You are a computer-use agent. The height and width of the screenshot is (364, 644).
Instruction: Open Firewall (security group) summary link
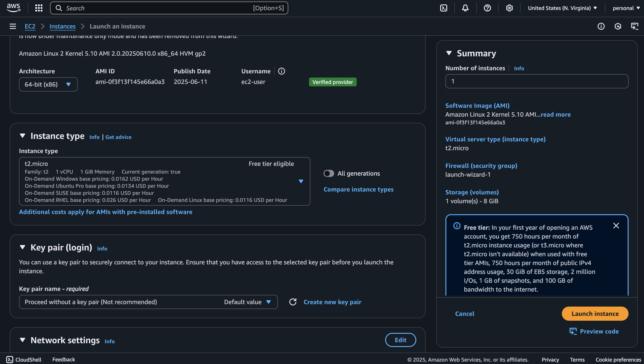pos(481,165)
